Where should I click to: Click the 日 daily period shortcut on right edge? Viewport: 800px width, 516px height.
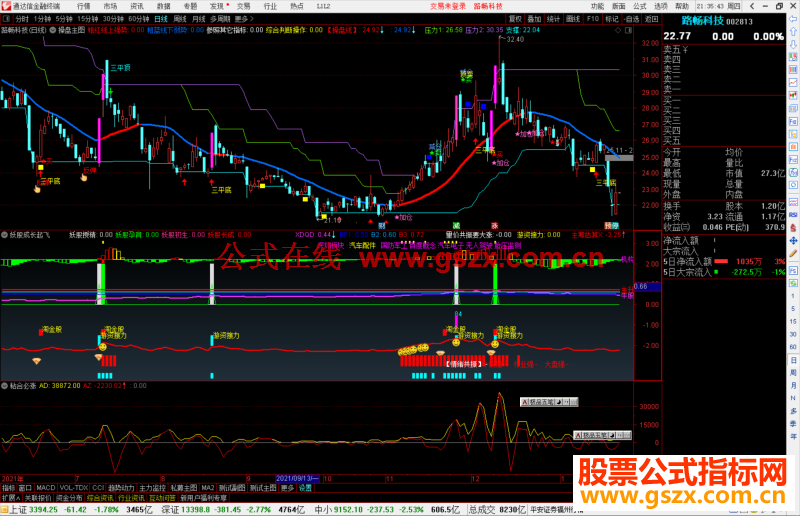793,360
